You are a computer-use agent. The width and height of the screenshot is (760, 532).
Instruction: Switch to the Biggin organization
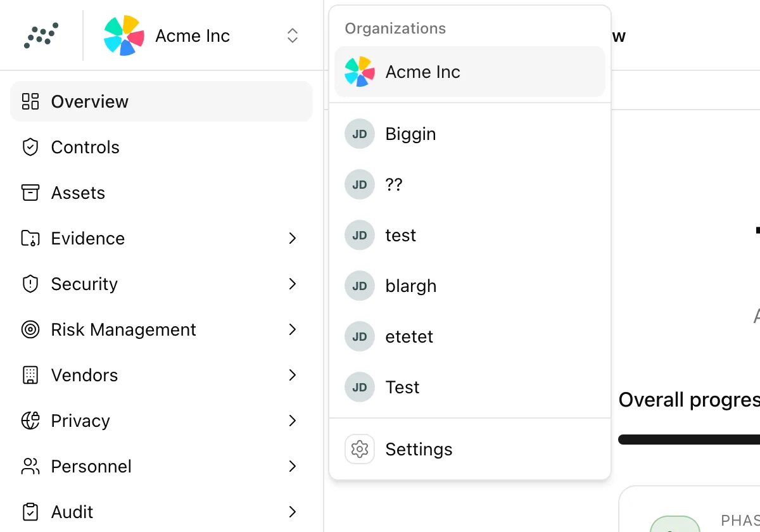click(470, 134)
